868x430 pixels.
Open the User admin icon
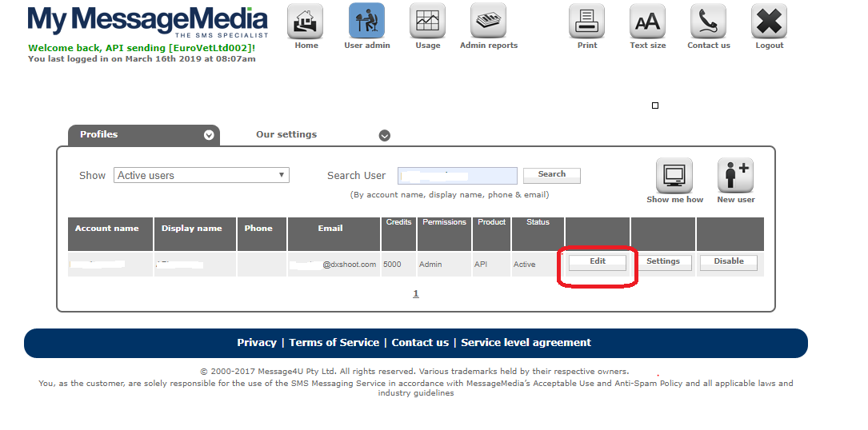pos(366,21)
